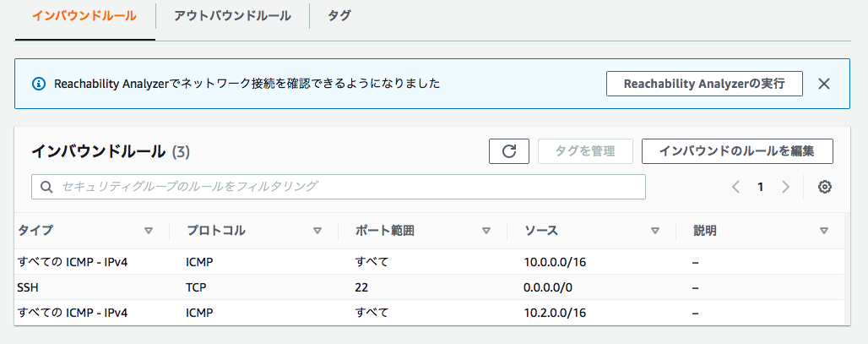Click すべて port range in 10.0.0.0/16 row
The image size is (868, 344).
coord(372,262)
